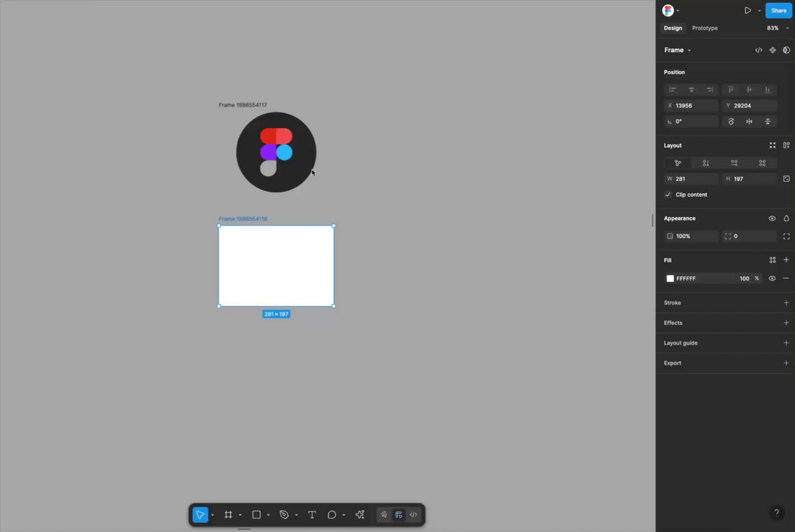795x532 pixels.
Task: Select the Move tool in the bottom toolbar
Action: (x=200, y=515)
